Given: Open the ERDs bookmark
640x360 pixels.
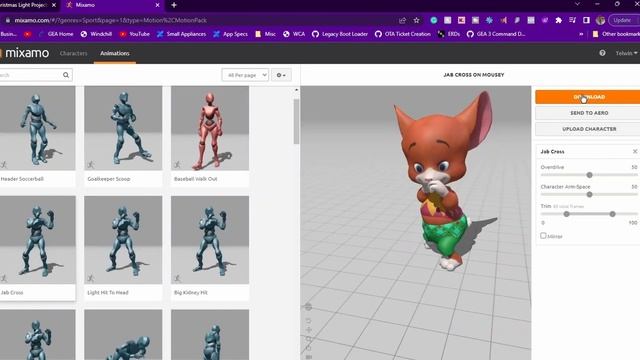Looking at the screenshot, I should pyautogui.click(x=449, y=34).
